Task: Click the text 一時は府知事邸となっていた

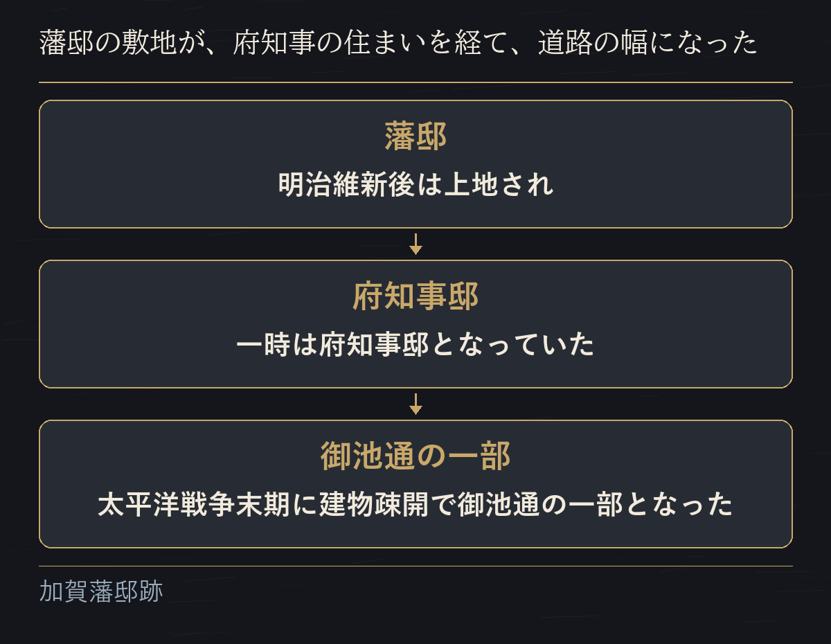Action: pos(415,345)
